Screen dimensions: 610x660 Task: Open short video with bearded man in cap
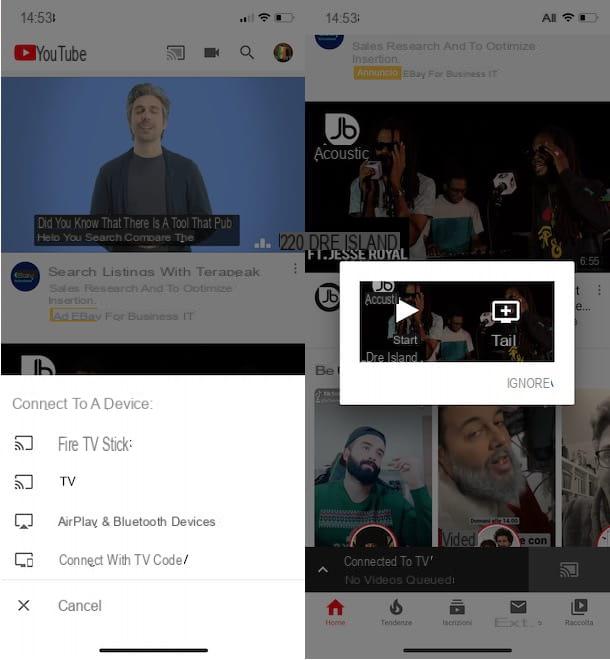[373, 476]
